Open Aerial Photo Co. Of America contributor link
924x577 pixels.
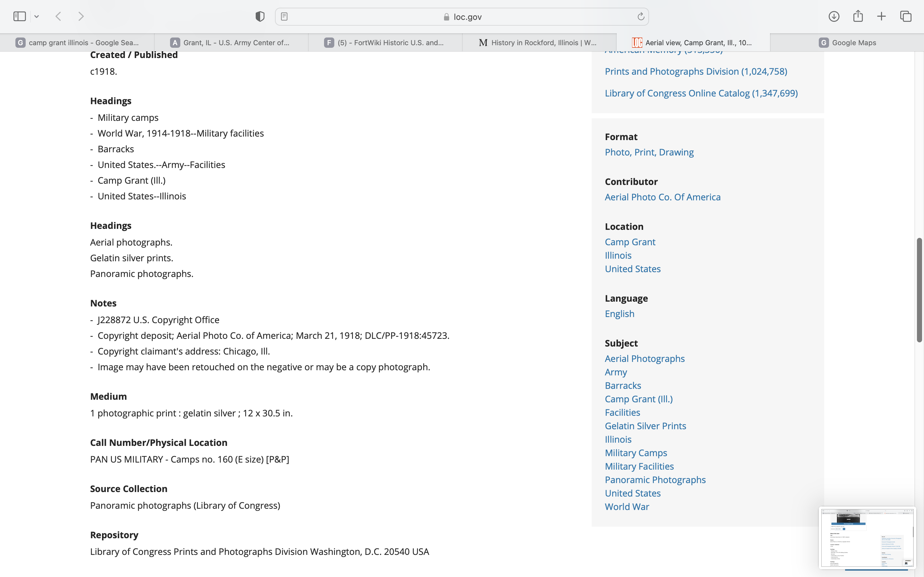click(663, 197)
